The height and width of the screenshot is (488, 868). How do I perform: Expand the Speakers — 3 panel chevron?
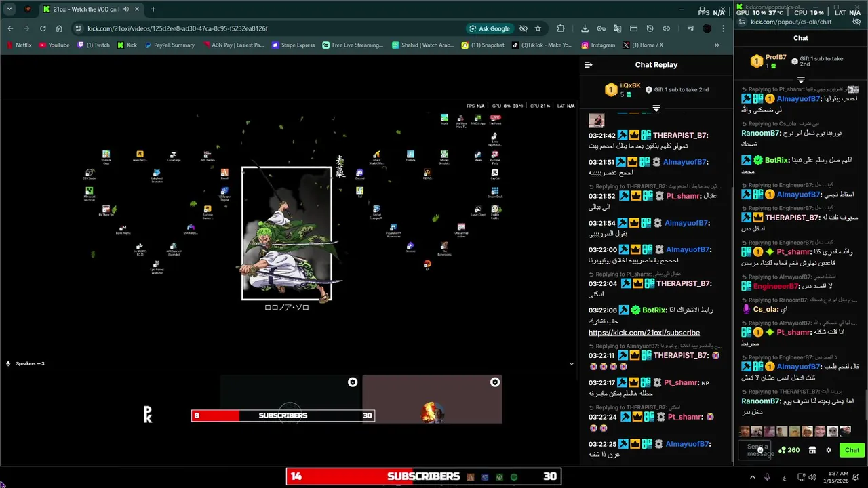[571, 364]
